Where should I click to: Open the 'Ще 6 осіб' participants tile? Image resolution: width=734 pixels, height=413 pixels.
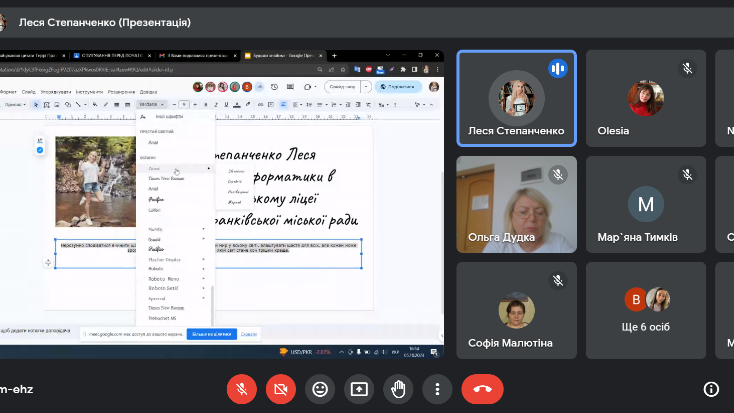point(646,310)
